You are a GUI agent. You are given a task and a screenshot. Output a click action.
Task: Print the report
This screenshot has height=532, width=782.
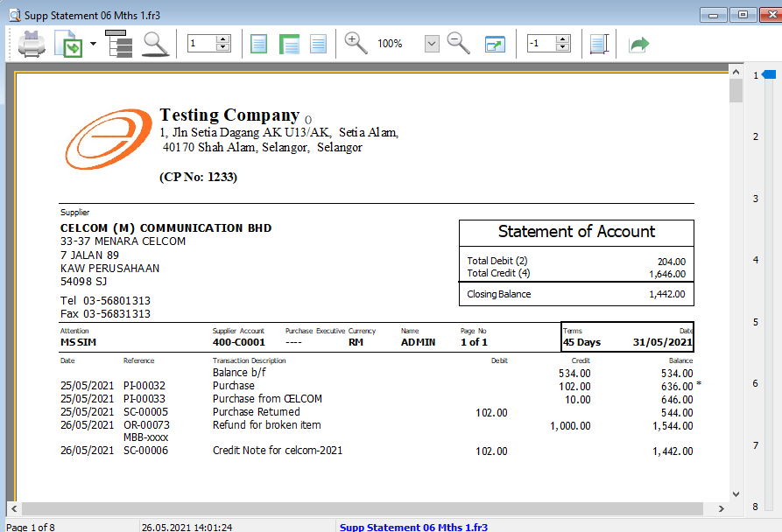32,43
